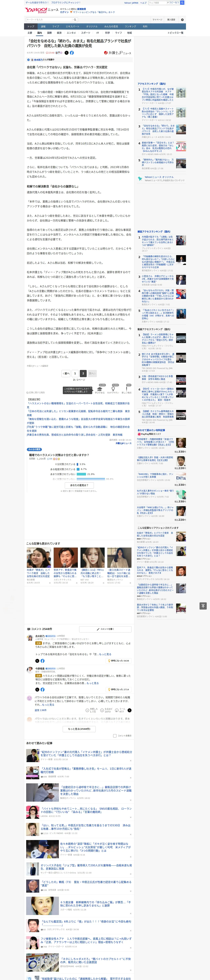Open マイページ link
Screen dimensions: 210x980
pos(157,19)
